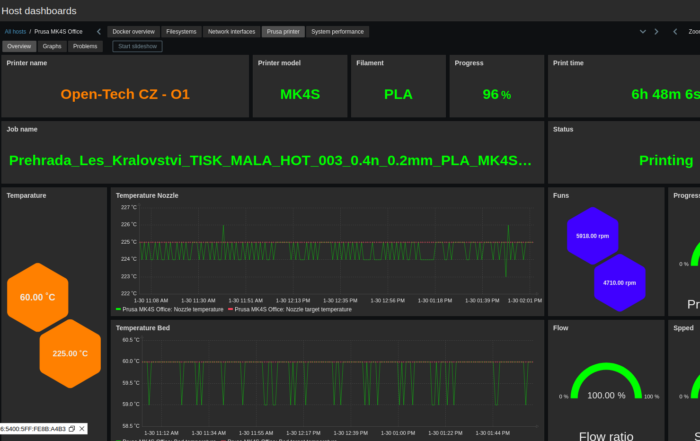
Task: Copy the address in bottom popup
Action: click(72, 429)
